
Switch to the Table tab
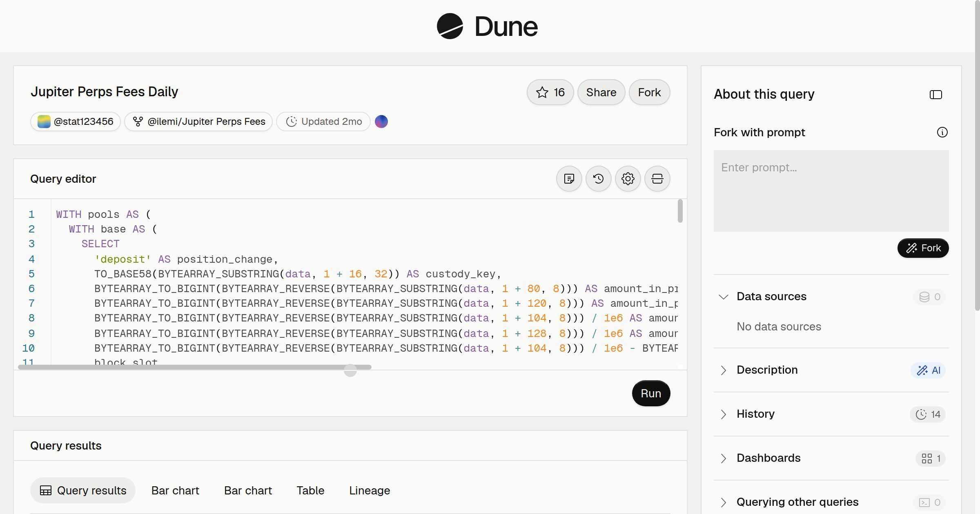(x=310, y=490)
